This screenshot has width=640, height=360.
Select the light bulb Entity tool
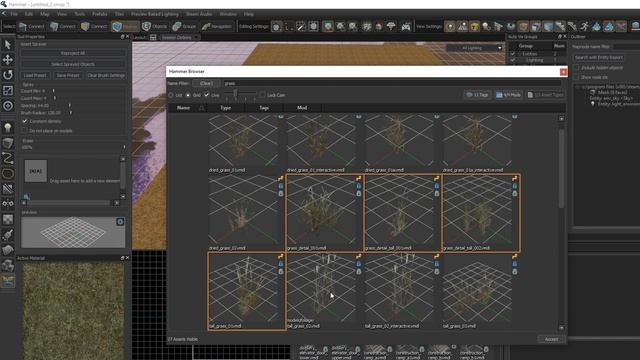8,127
